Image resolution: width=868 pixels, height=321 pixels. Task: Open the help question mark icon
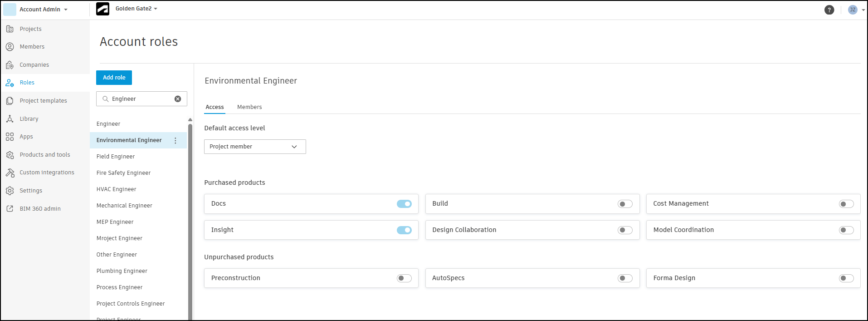coord(829,10)
